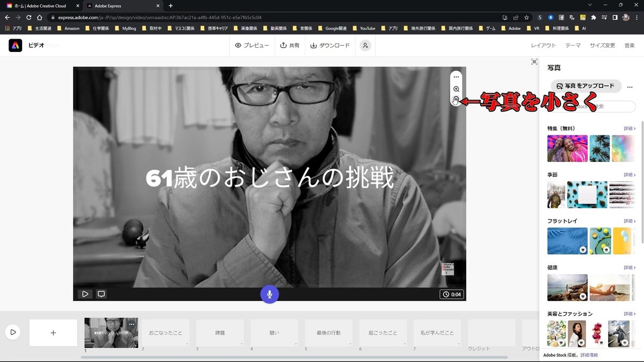
Task: Choose the blue pinecone frame seasonal photo
Action: point(587,195)
